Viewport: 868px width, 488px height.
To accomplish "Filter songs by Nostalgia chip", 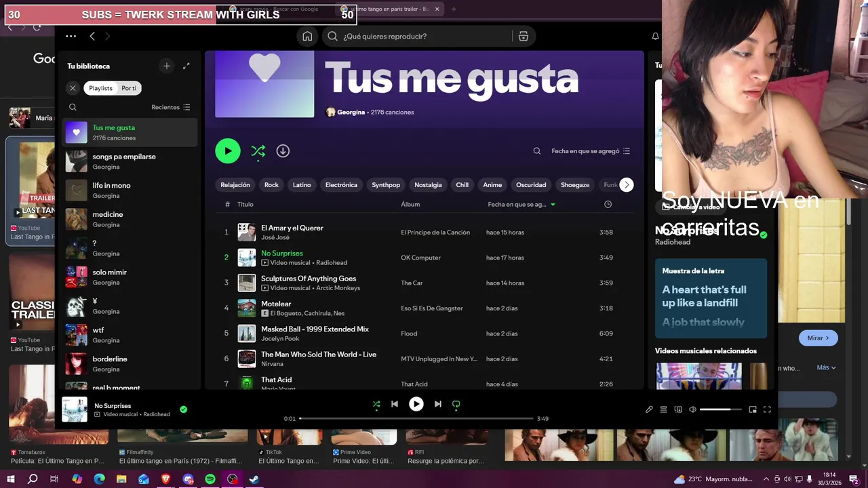I will click(x=428, y=185).
